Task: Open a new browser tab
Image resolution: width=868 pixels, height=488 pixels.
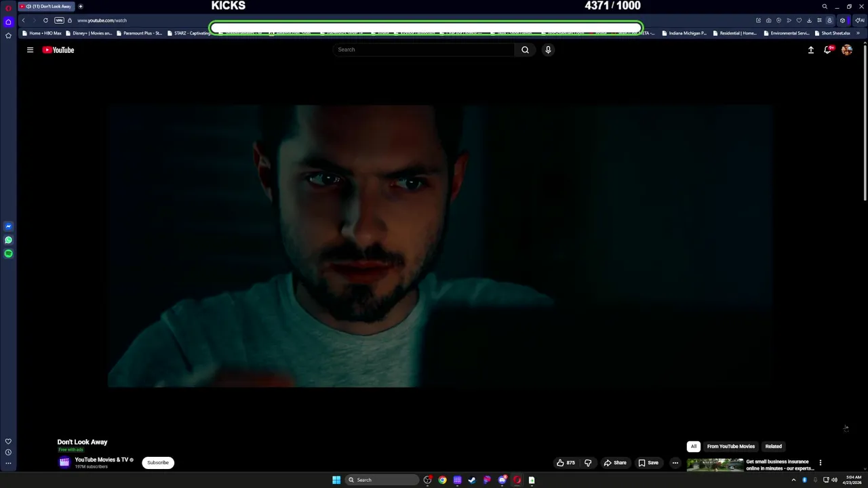Action: [80, 6]
